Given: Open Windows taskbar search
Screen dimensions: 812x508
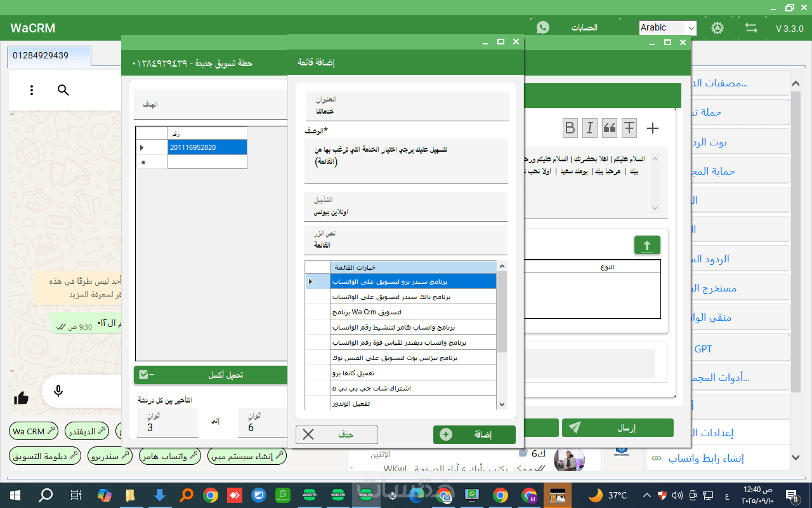Looking at the screenshot, I should click(x=46, y=495).
